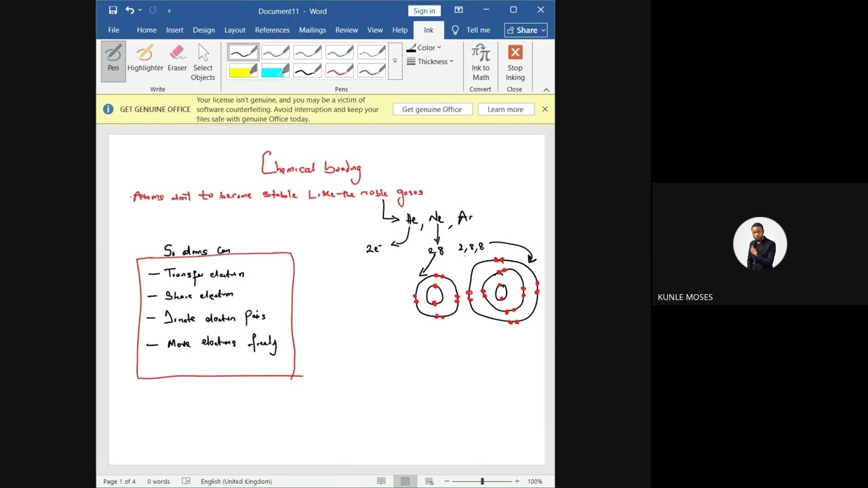This screenshot has width=868, height=488.
Task: Choose the Select Objects tool
Action: pyautogui.click(x=203, y=62)
